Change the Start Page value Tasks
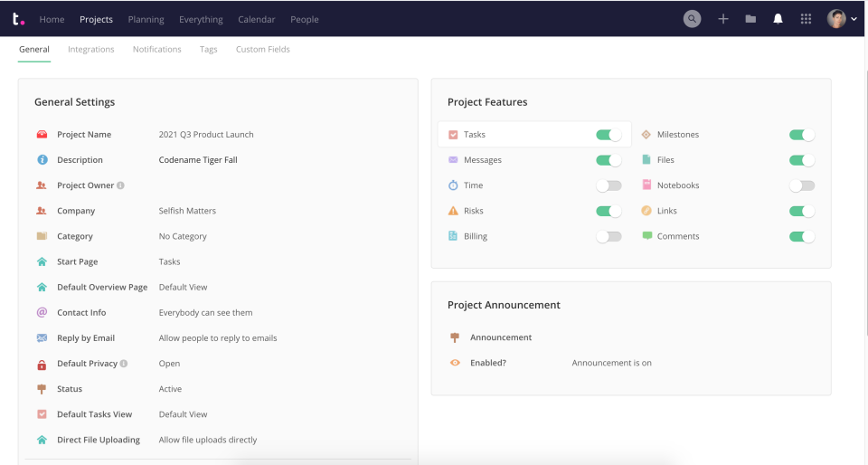Screen dimensions: 868x465 pos(169,261)
